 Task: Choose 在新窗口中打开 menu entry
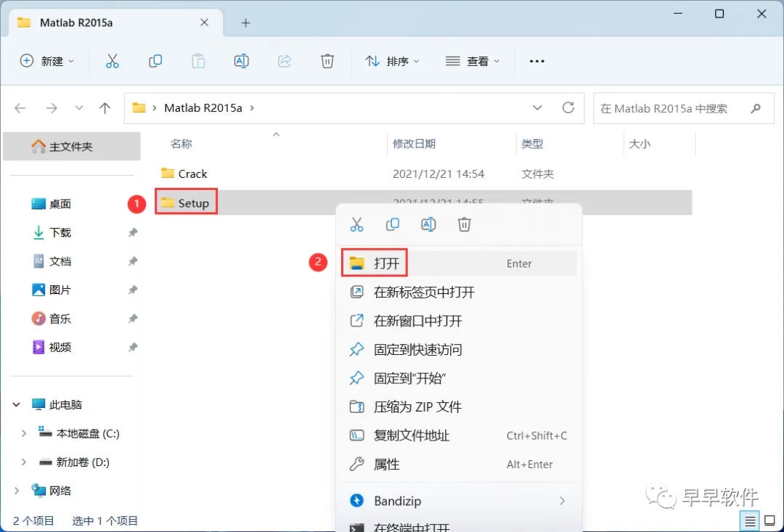[x=459, y=321]
